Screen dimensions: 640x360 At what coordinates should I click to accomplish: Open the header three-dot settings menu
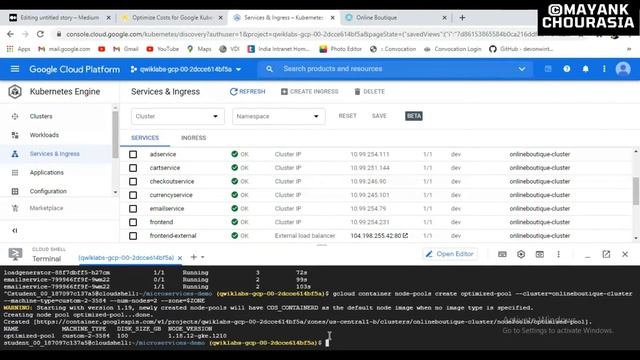coord(604,69)
